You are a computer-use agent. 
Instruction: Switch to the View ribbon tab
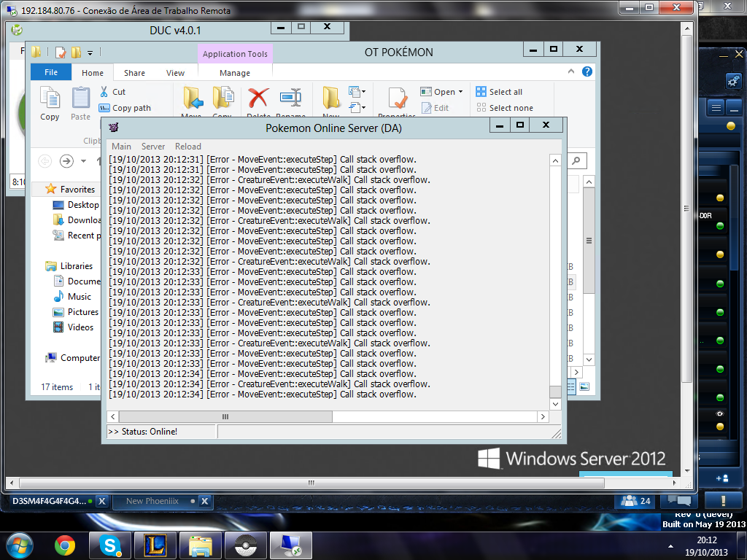pyautogui.click(x=175, y=73)
